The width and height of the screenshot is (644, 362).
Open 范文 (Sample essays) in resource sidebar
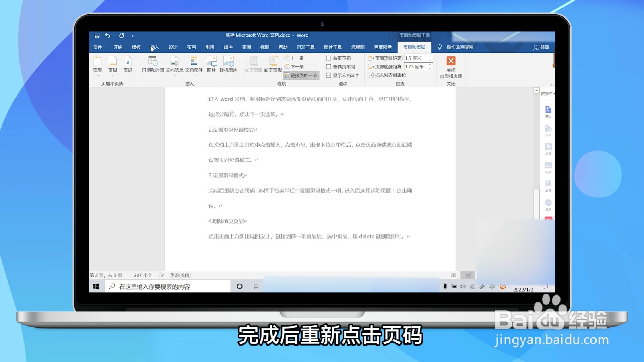coord(548,131)
